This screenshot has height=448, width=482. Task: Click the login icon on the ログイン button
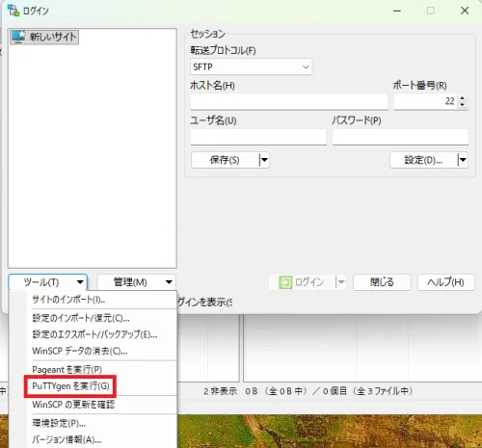click(285, 282)
